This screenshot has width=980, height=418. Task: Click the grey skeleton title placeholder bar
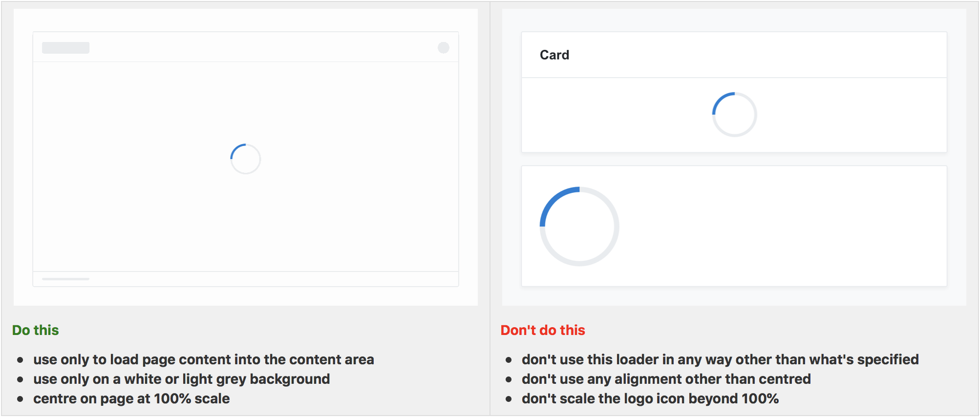(x=65, y=47)
